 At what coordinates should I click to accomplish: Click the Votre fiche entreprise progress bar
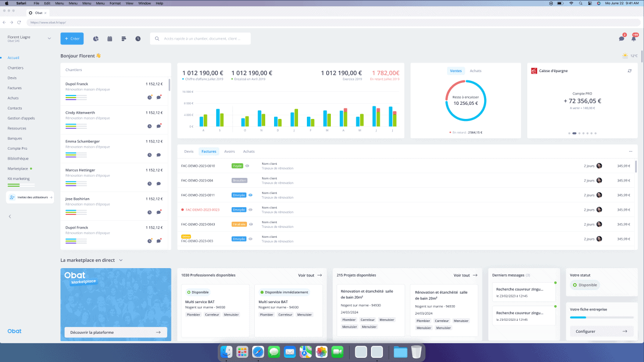[x=601, y=317]
